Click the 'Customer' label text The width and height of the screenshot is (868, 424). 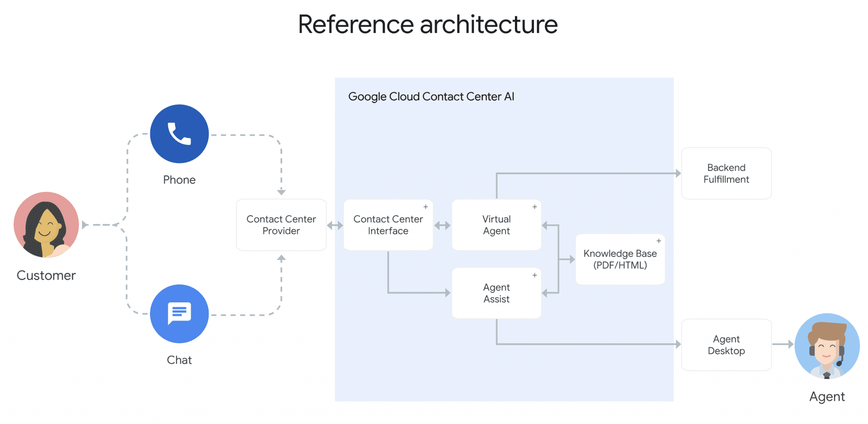[x=46, y=276]
